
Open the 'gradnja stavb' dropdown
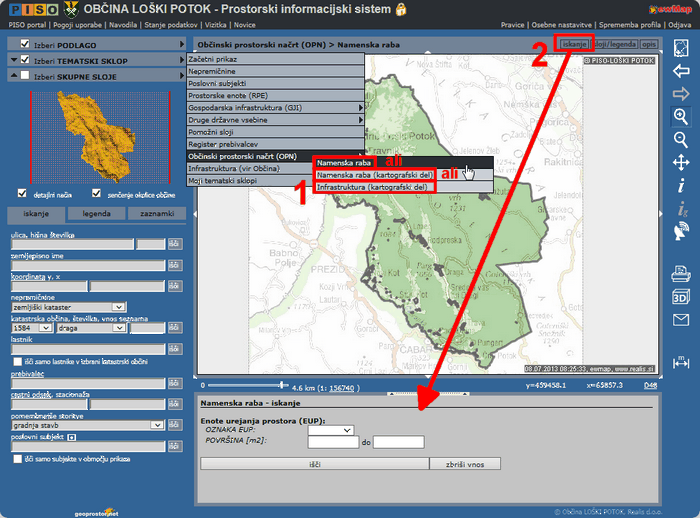pos(85,424)
